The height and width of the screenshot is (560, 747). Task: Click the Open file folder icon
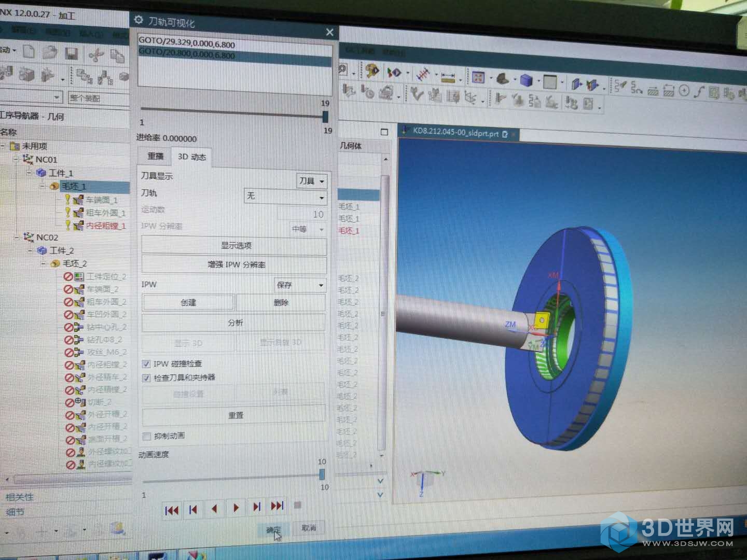(50, 52)
